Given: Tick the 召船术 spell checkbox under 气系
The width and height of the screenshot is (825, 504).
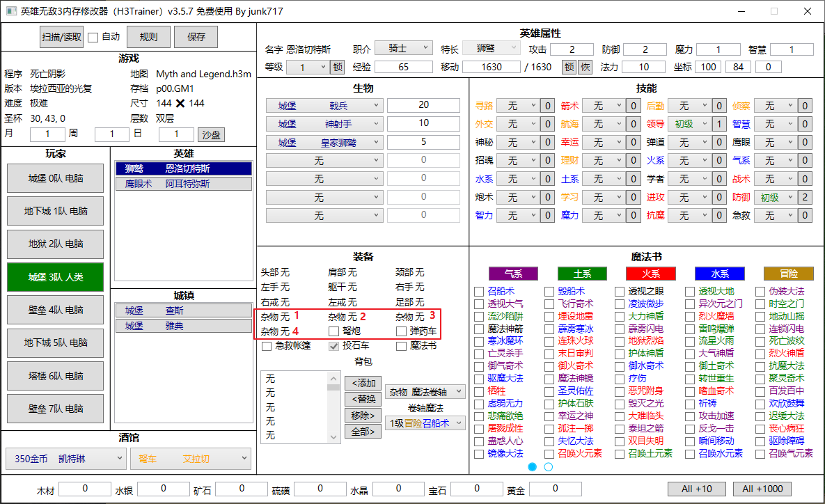Looking at the screenshot, I should [x=479, y=292].
